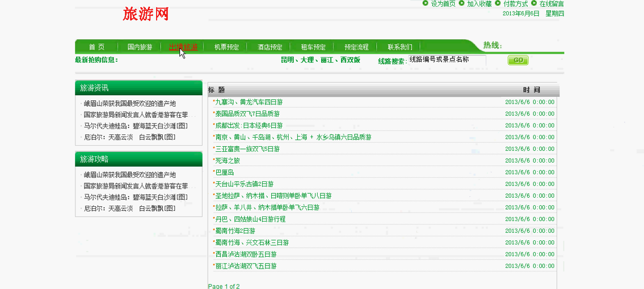Open 尼泊尔 item under 旅游资讯

click(x=130, y=137)
